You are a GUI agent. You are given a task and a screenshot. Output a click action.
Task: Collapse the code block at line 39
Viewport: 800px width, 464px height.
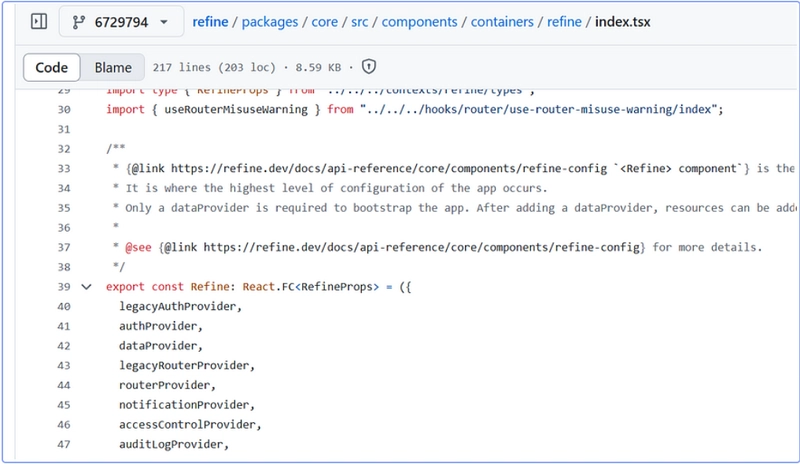tap(86, 287)
